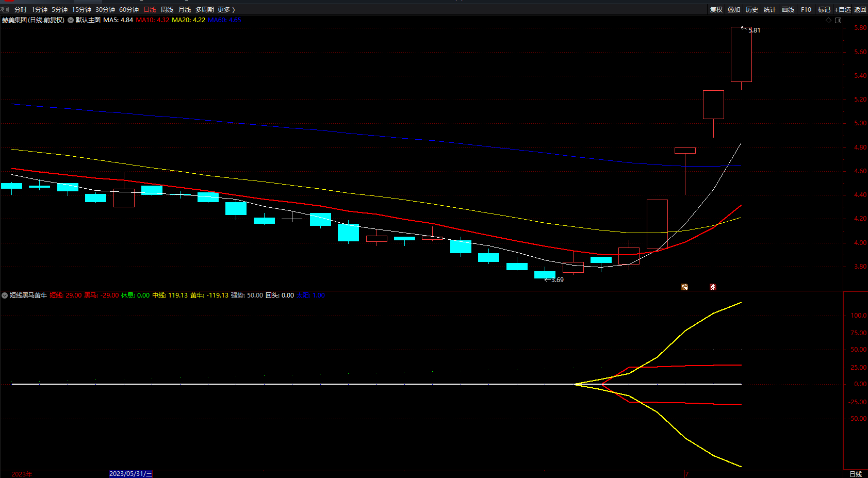Open the 默认主图 indicator dropdown arrow
The image size is (868, 478).
point(71,20)
